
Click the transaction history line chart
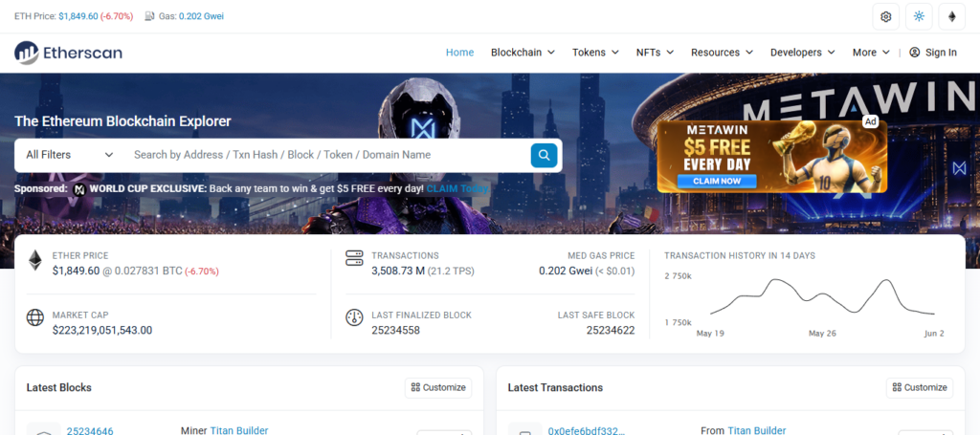(x=822, y=297)
